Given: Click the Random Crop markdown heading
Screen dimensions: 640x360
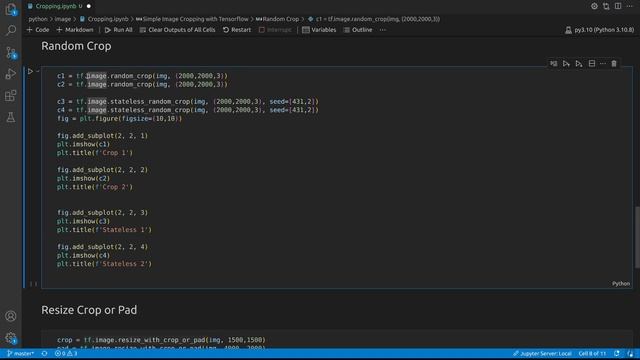Looking at the screenshot, I should [x=76, y=46].
